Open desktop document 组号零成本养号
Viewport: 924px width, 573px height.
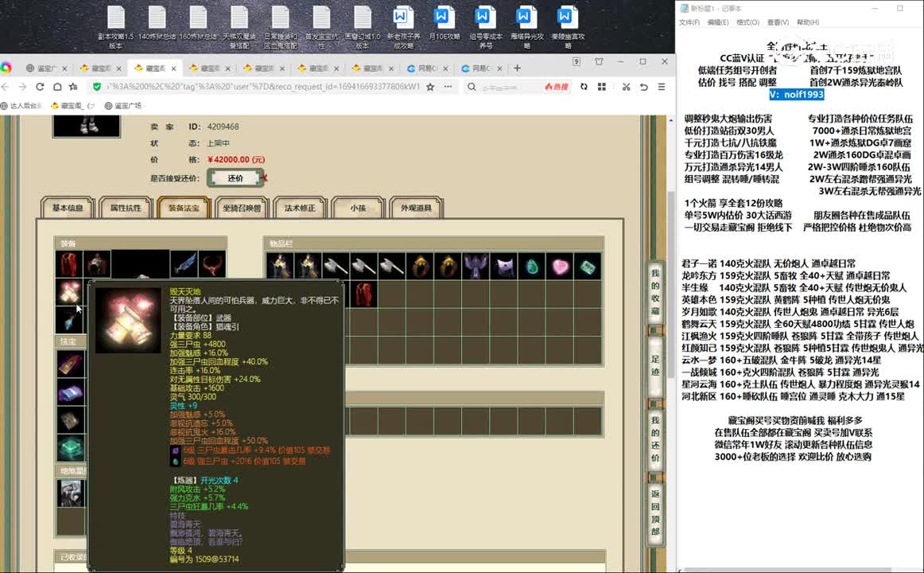pos(486,26)
